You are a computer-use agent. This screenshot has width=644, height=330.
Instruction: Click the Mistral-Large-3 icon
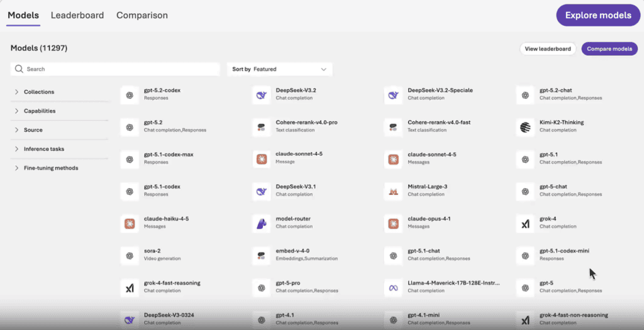(x=393, y=192)
